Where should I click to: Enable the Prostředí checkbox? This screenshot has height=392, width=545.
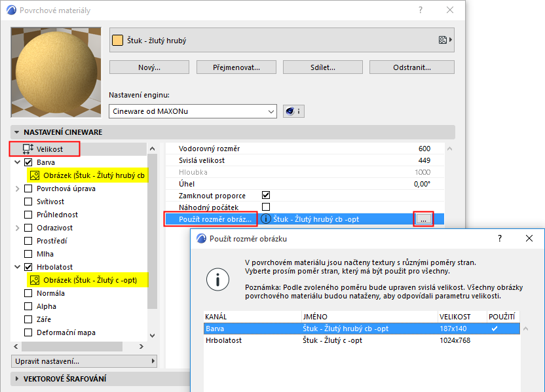pos(28,241)
